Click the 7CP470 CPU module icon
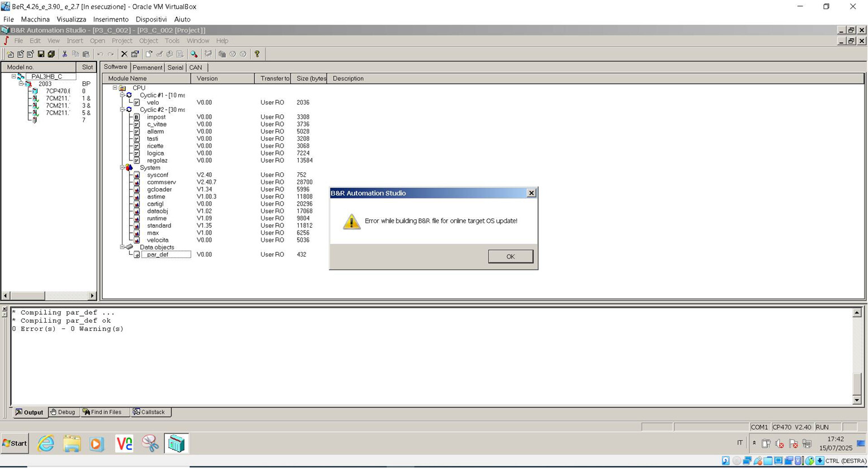 [x=35, y=91]
